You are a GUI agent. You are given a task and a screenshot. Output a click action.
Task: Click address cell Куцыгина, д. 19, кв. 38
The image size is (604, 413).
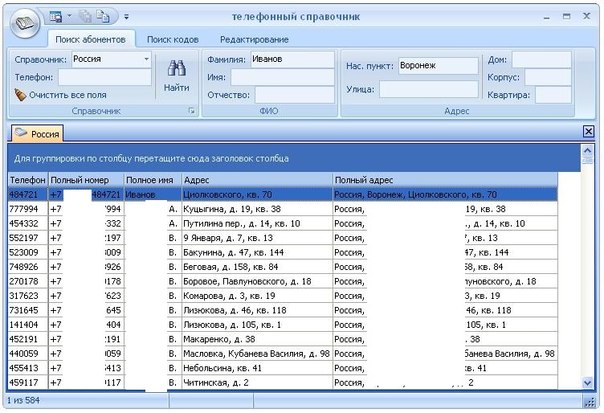257,209
